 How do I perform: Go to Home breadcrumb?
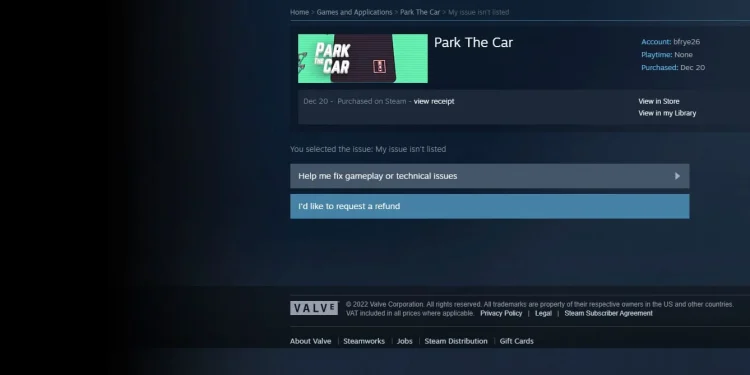[299, 12]
